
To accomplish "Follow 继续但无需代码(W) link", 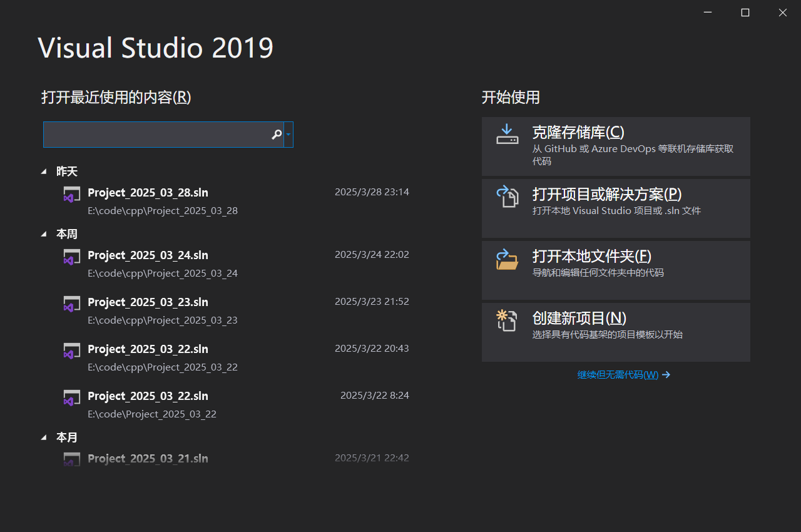I will coord(618,375).
